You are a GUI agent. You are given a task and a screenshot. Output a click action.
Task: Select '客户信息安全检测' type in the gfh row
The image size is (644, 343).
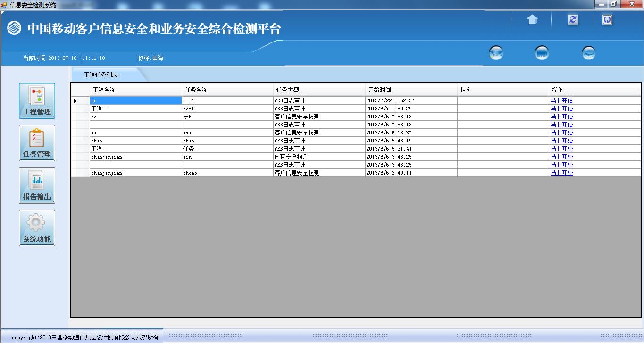319,117
